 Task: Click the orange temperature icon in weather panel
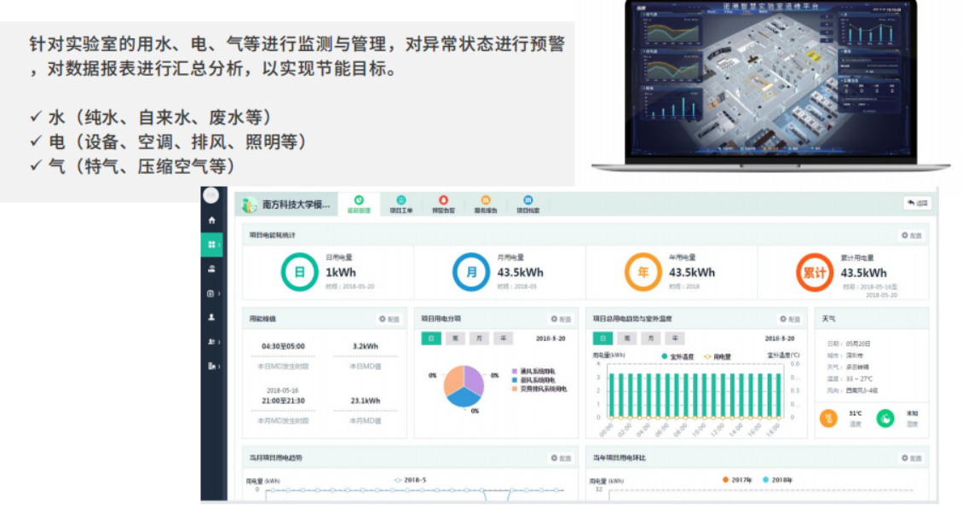(827, 418)
